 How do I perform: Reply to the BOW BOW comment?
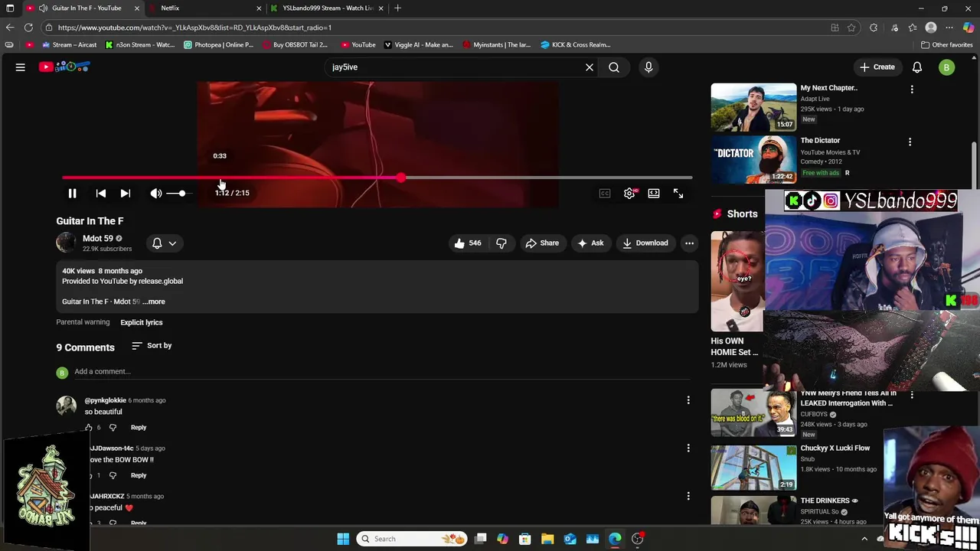[139, 476]
